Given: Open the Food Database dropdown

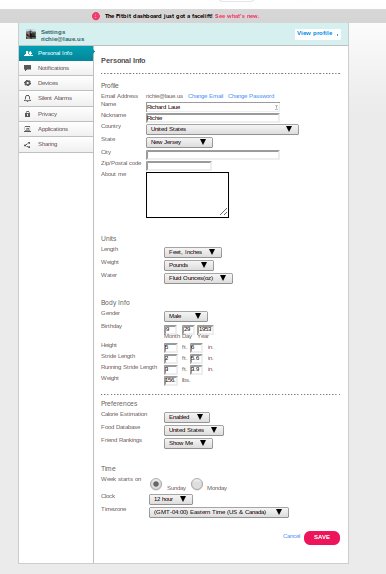Looking at the screenshot, I should 194,430.
